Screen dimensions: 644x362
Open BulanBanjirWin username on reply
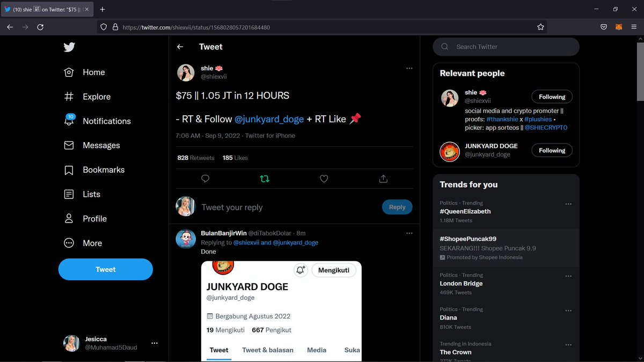224,233
